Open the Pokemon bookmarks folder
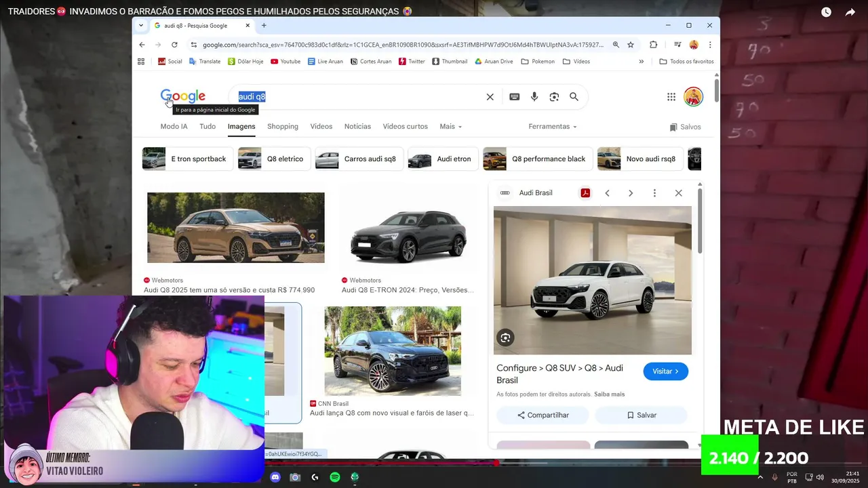 pyautogui.click(x=538, y=61)
